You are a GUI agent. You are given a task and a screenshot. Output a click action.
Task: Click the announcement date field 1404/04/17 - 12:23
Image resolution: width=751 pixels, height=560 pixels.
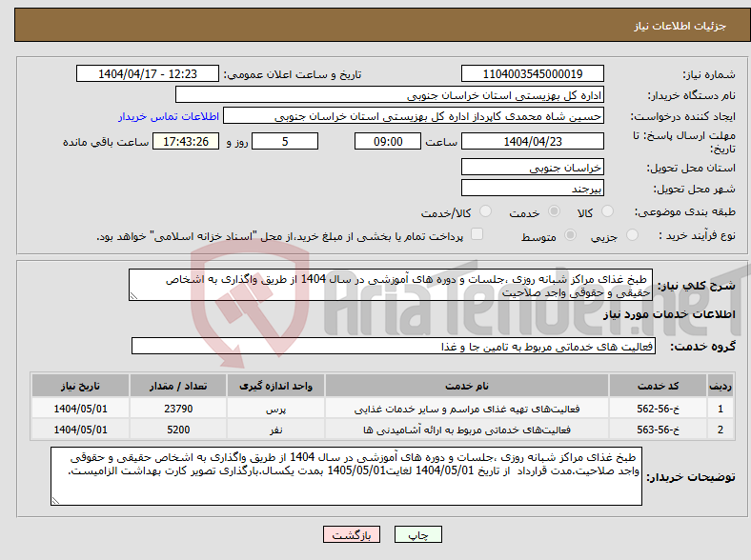(148, 73)
